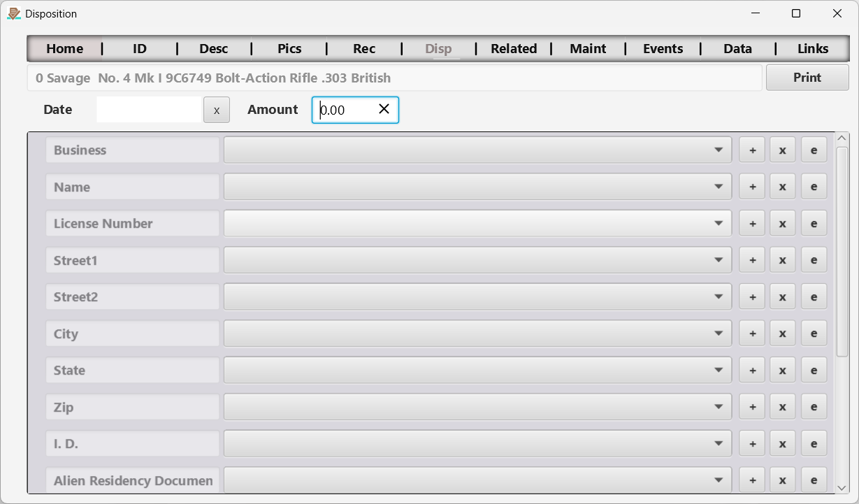Click the Amount field showing 0.00

[x=355, y=110]
